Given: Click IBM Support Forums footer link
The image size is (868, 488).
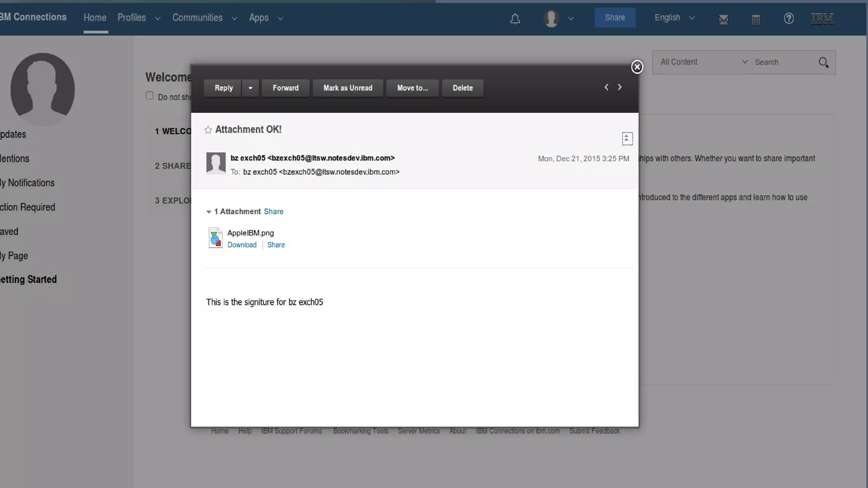Looking at the screenshot, I should (292, 431).
